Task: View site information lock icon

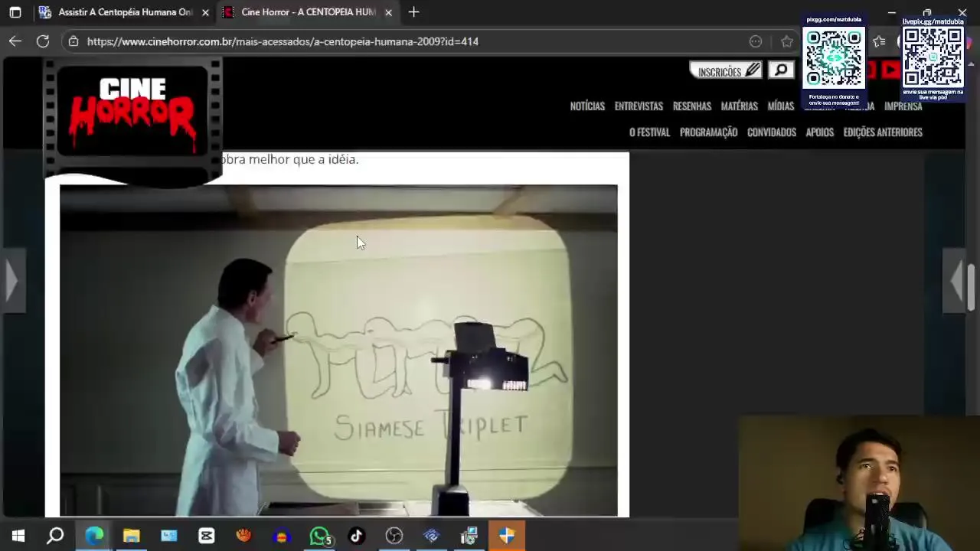Action: (x=73, y=41)
